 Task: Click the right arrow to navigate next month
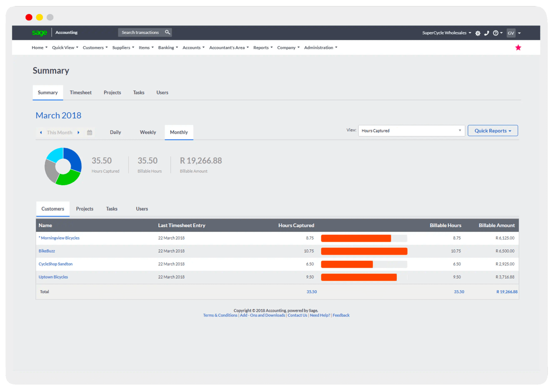79,132
